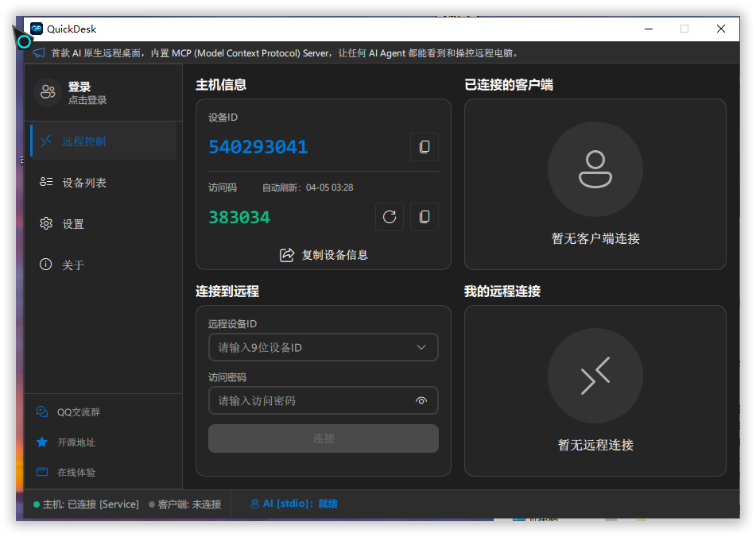Image resolution: width=756 pixels, height=537 pixels.
Task: Focus the 远程设备ID input field
Action: pyautogui.click(x=310, y=347)
